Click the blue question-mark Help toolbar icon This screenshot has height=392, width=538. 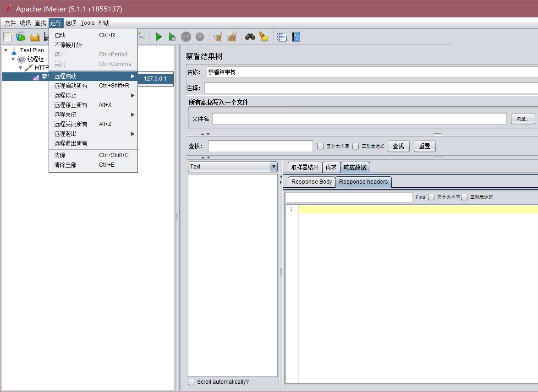point(296,37)
